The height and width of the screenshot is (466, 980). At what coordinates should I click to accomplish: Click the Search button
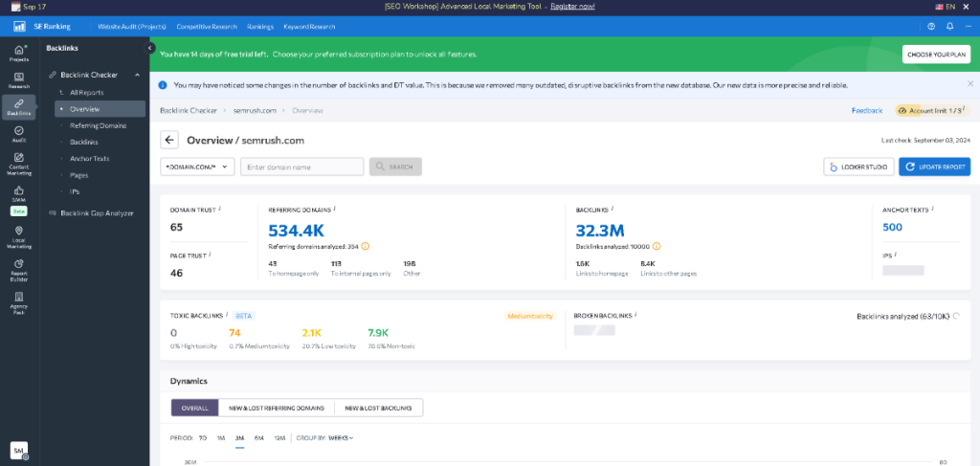pyautogui.click(x=395, y=166)
